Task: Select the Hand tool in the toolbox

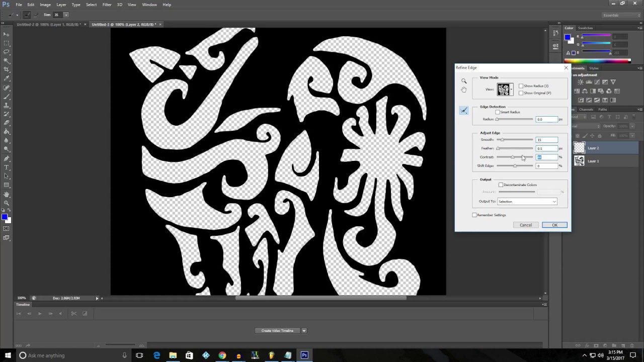Action: (7, 194)
